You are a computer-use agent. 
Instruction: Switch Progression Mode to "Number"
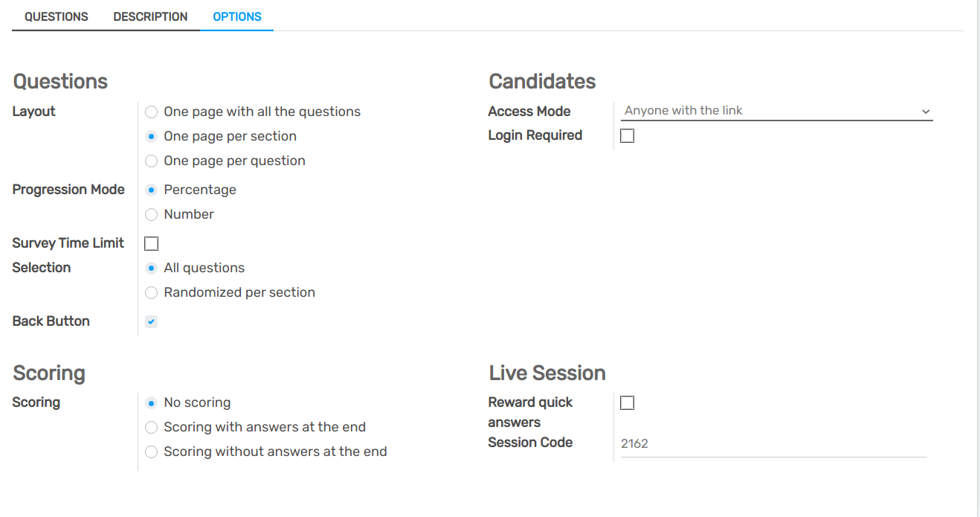click(151, 214)
